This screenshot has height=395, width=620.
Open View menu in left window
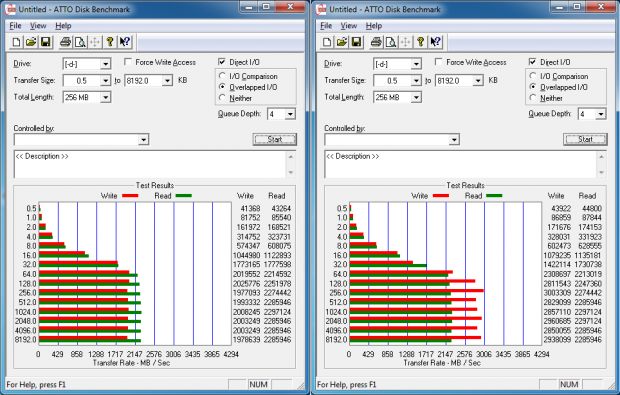(38, 26)
